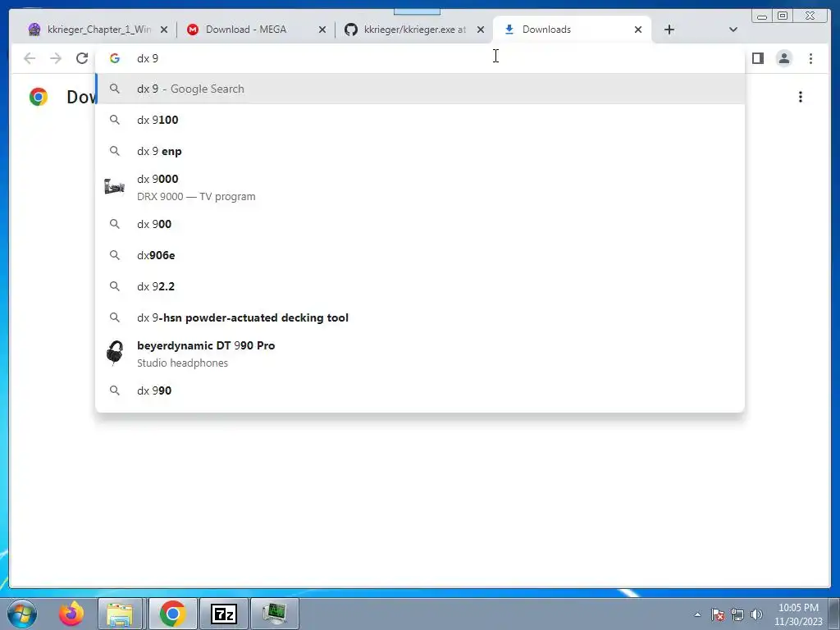Select 'dx 9 - Google Search' suggestion
840x630 pixels.
420,89
